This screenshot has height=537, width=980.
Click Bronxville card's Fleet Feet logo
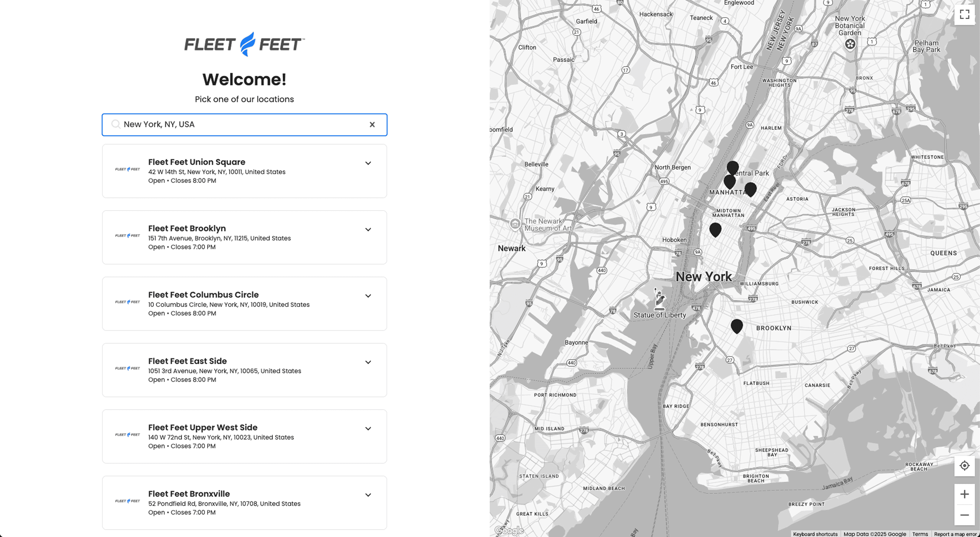[127, 501]
